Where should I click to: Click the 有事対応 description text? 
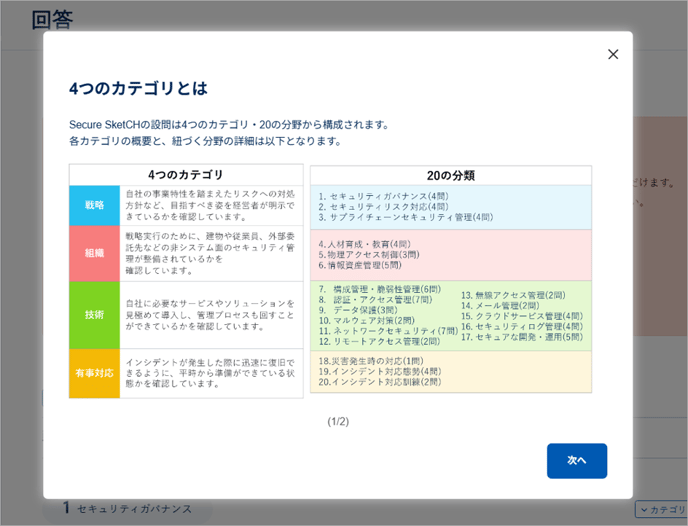tap(210, 373)
